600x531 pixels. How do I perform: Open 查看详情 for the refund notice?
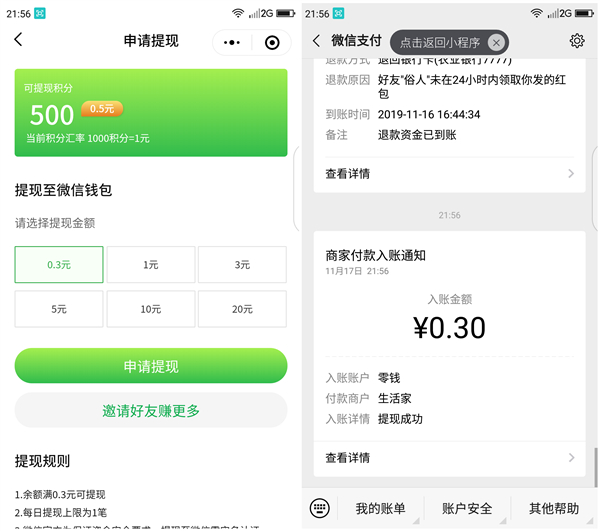(450, 174)
